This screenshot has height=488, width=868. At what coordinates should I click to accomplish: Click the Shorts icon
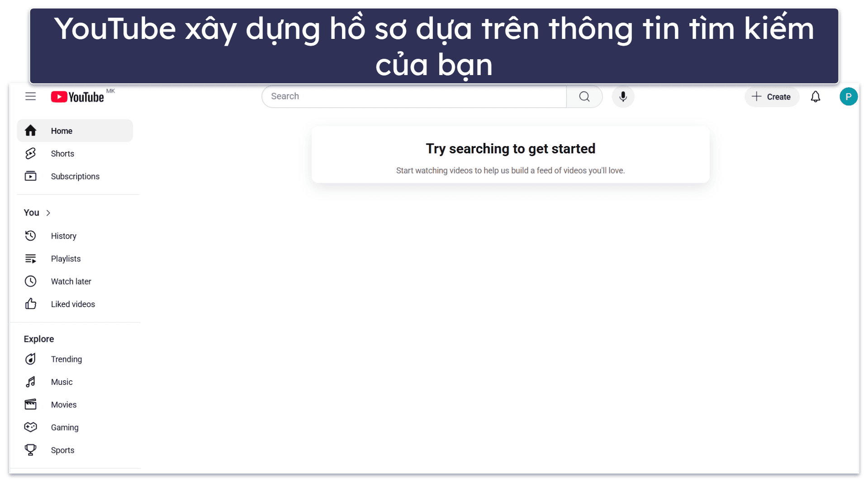click(x=30, y=153)
